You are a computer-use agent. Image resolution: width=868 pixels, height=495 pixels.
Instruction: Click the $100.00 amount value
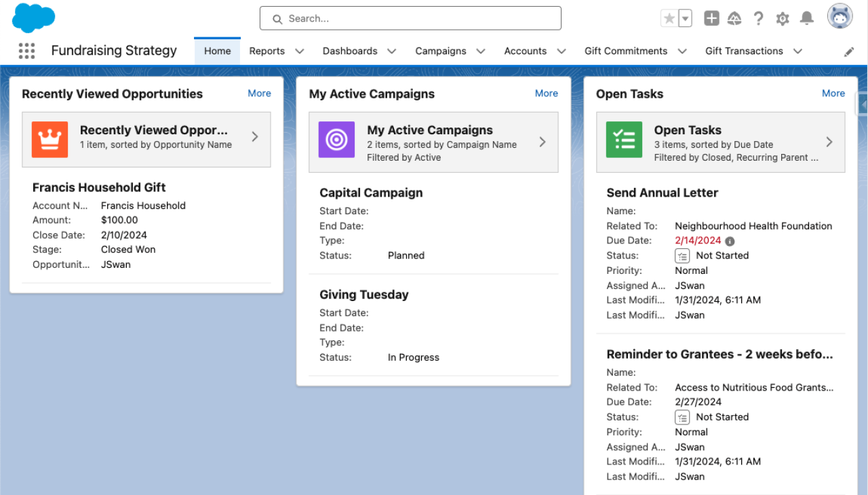[119, 220]
